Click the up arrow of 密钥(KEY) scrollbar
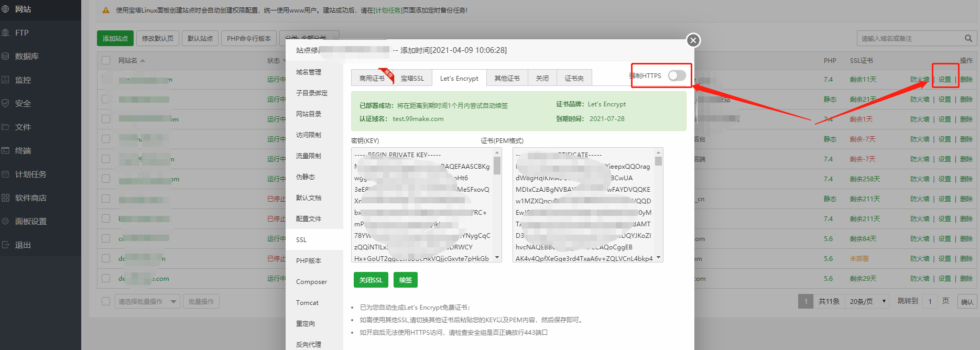The height and width of the screenshot is (350, 980). point(497,152)
